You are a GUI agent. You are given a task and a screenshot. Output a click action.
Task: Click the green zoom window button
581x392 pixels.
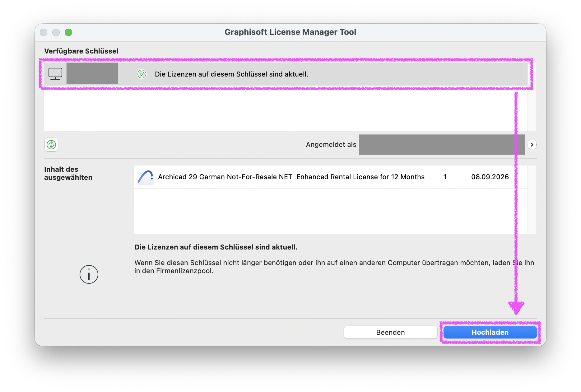click(68, 32)
